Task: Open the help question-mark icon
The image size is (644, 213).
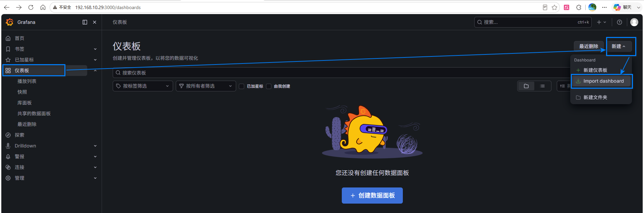Action: pyautogui.click(x=620, y=22)
